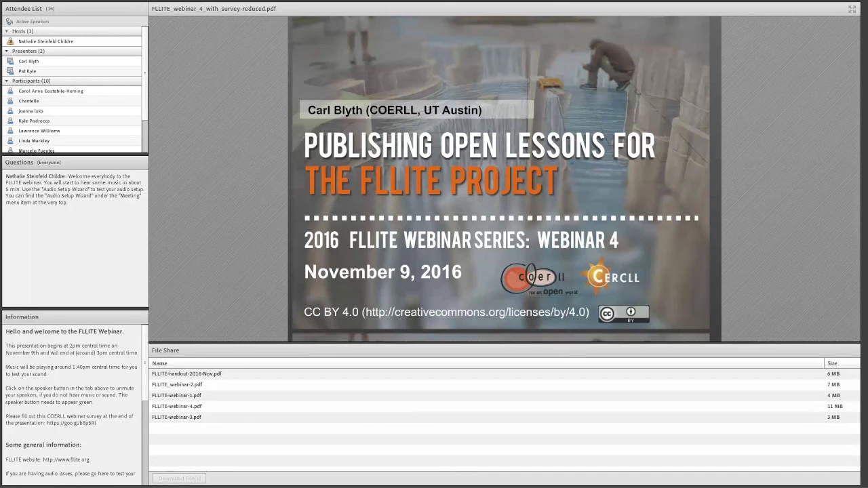Click the Nathalie Steinfeld Childre welcome message in Questions
The width and height of the screenshot is (868, 488).
coord(75,189)
